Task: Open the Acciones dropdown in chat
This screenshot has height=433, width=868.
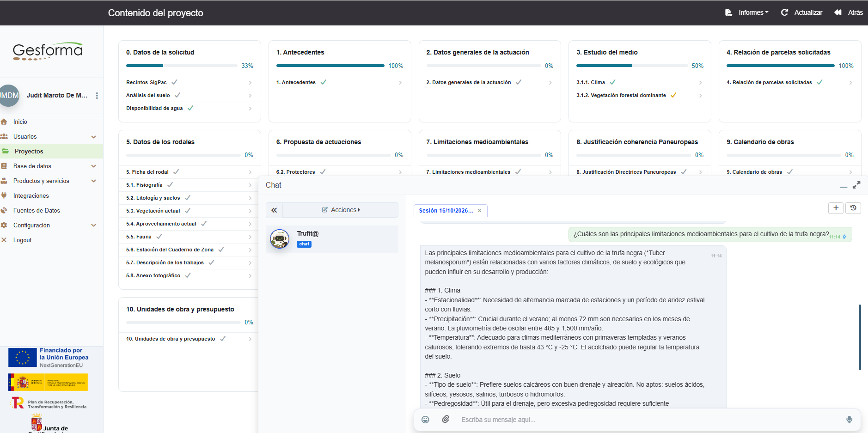Action: 341,210
